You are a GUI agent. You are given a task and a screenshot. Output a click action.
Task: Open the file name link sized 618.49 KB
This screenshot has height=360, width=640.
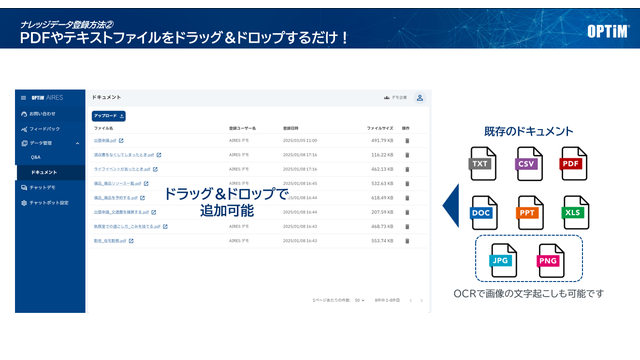pyautogui.click(x=116, y=198)
